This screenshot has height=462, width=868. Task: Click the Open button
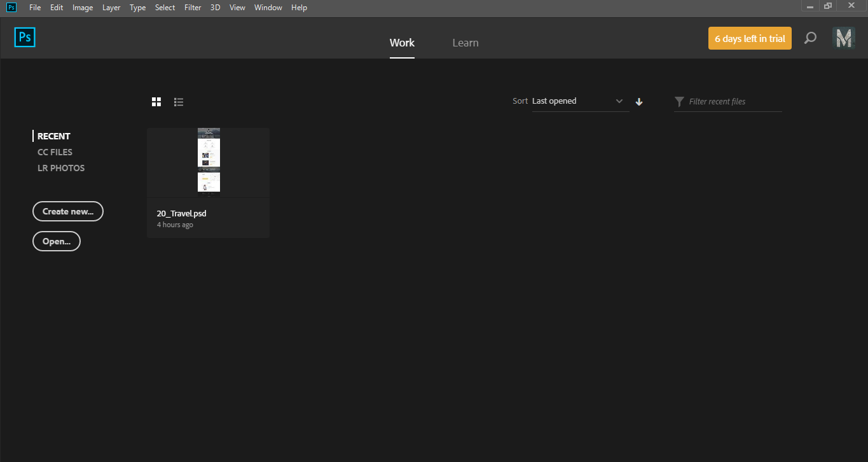coord(56,241)
